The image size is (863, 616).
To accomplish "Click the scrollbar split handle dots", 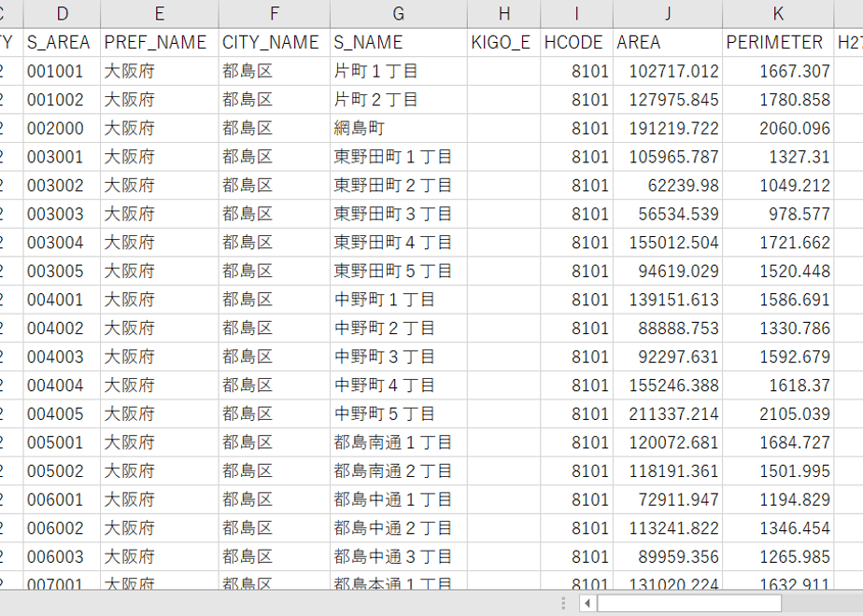I will [x=563, y=603].
